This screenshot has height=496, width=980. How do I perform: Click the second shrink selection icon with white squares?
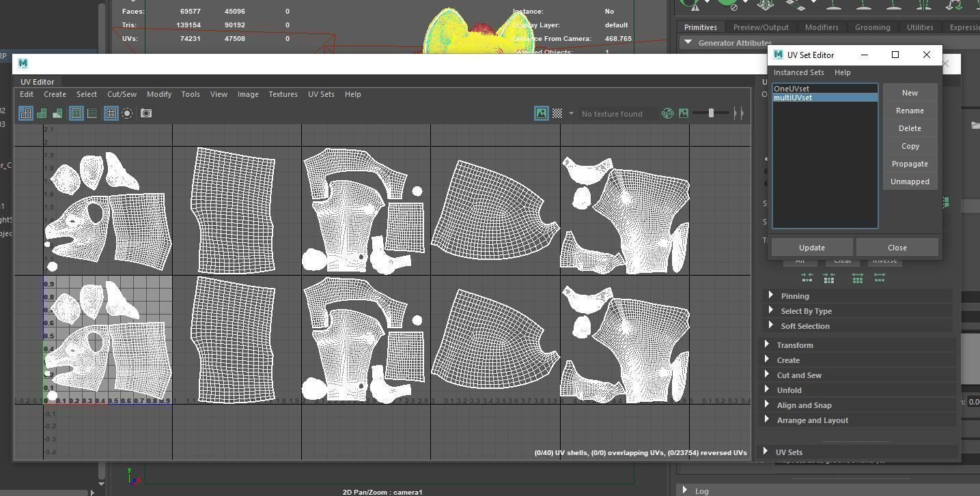[829, 278]
